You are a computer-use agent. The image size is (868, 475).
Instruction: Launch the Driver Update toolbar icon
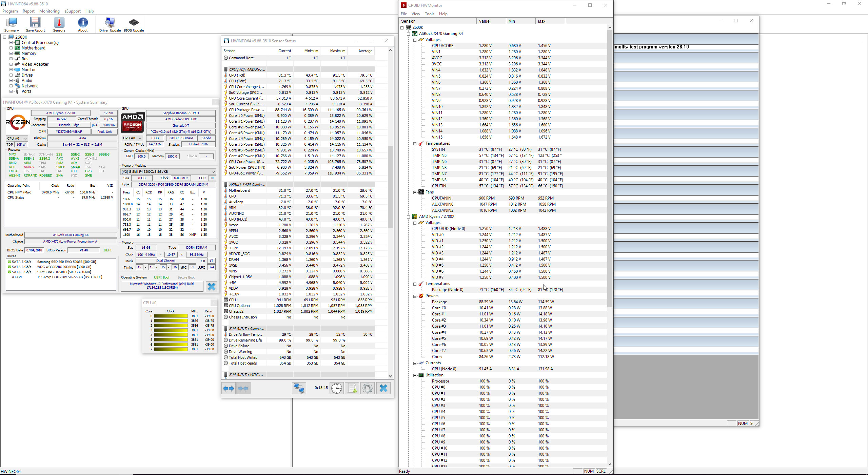110,24
